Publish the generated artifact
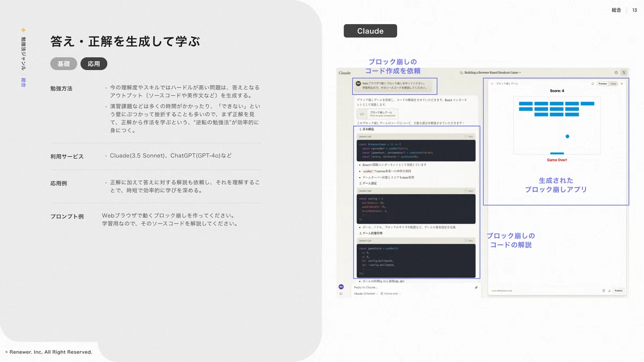This screenshot has height=362, width=644. [x=619, y=291]
